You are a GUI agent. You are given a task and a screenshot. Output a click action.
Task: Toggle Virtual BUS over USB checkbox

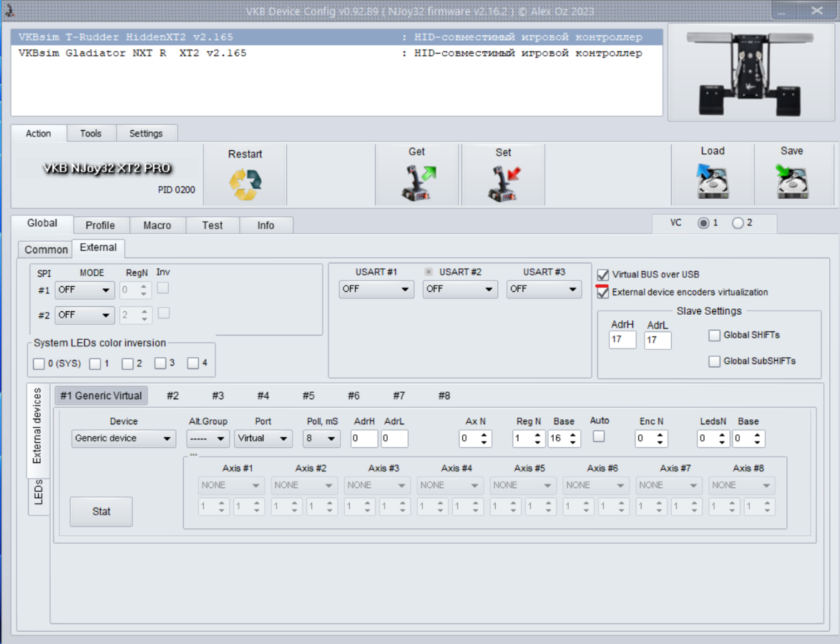point(603,275)
